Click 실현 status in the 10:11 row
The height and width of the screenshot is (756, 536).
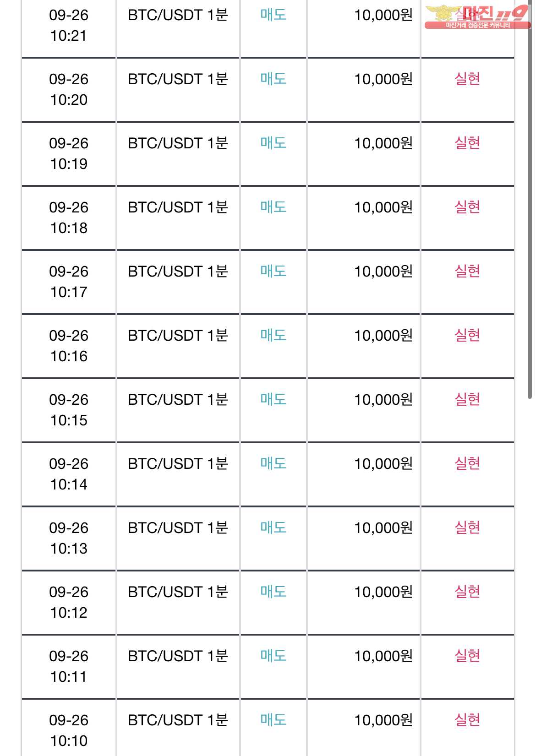coord(467,656)
